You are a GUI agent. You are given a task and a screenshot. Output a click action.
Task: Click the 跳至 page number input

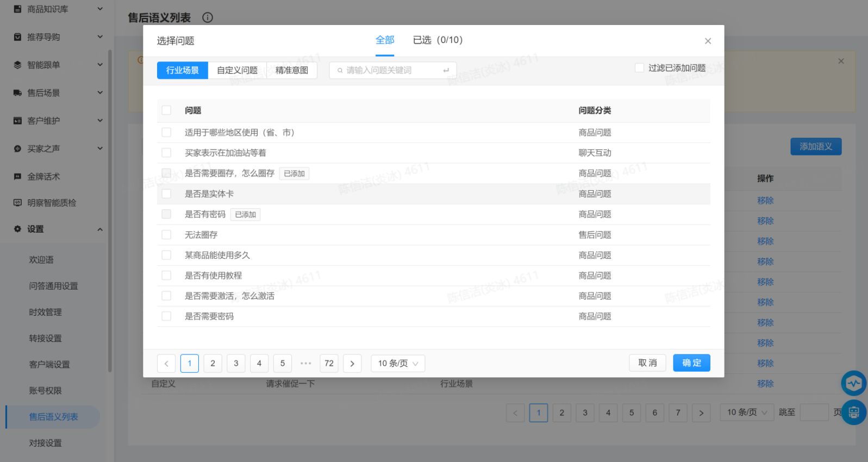(x=814, y=413)
